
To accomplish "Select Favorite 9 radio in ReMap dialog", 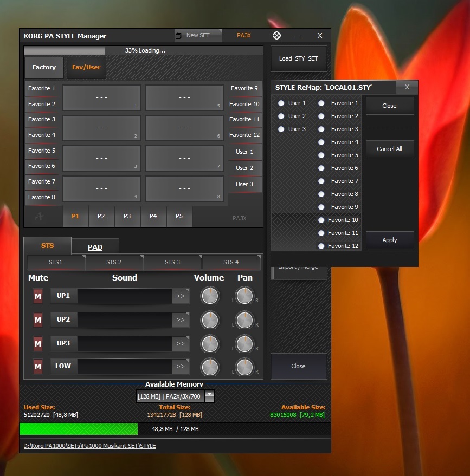I will [321, 207].
